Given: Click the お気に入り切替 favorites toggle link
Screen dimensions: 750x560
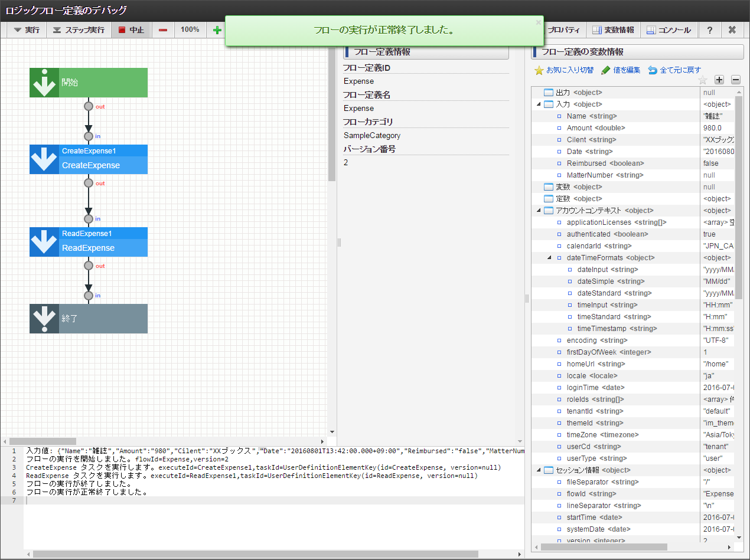Looking at the screenshot, I should (564, 70).
